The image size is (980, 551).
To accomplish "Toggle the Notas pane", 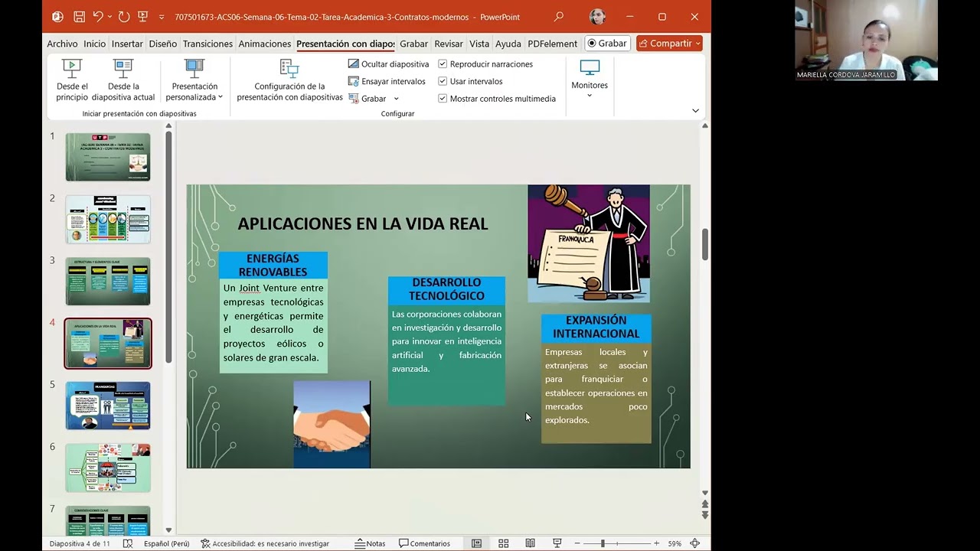I will (x=371, y=543).
